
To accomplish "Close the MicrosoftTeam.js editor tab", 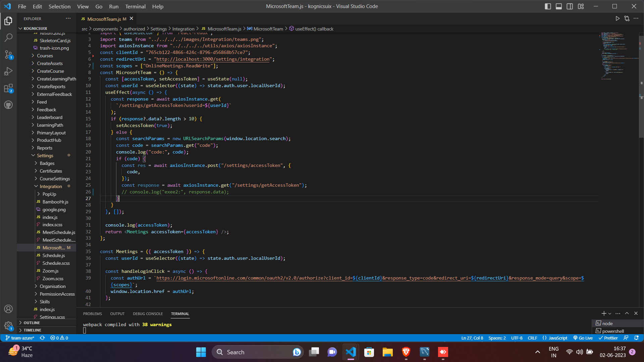I will coord(131,18).
